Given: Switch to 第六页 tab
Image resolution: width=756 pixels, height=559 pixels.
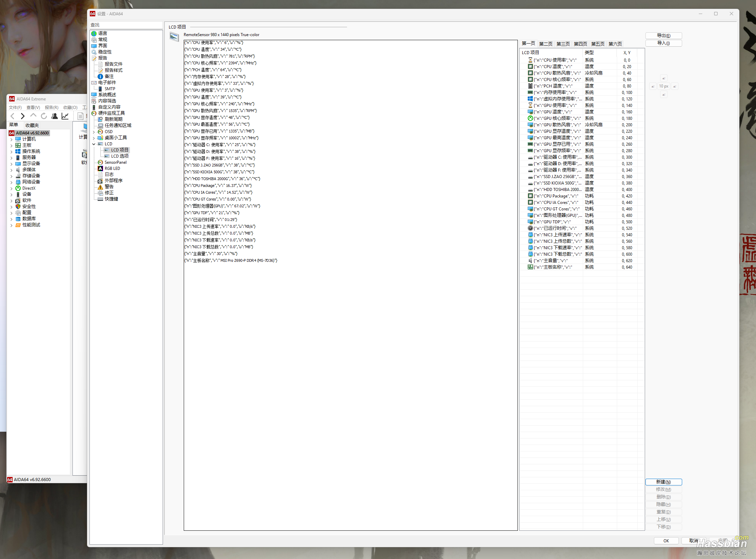Looking at the screenshot, I should [615, 44].
